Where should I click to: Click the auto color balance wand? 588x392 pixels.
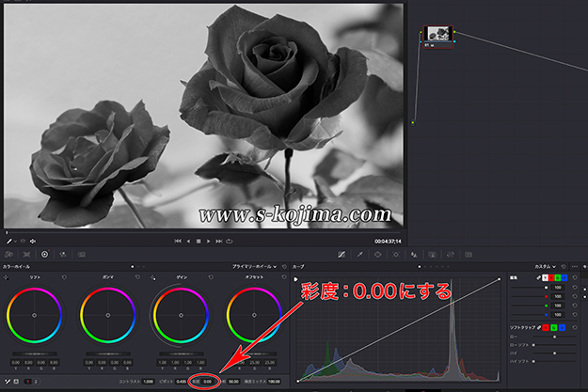8,382
